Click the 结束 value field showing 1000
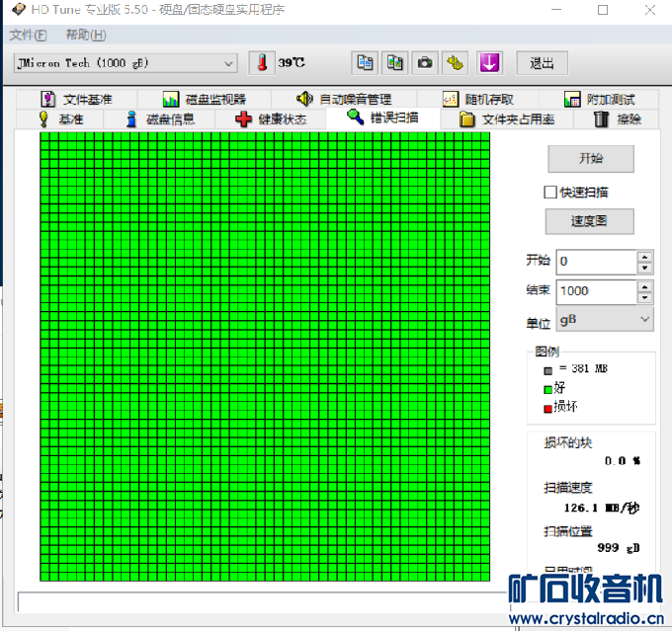This screenshot has height=631, width=672. tap(596, 291)
